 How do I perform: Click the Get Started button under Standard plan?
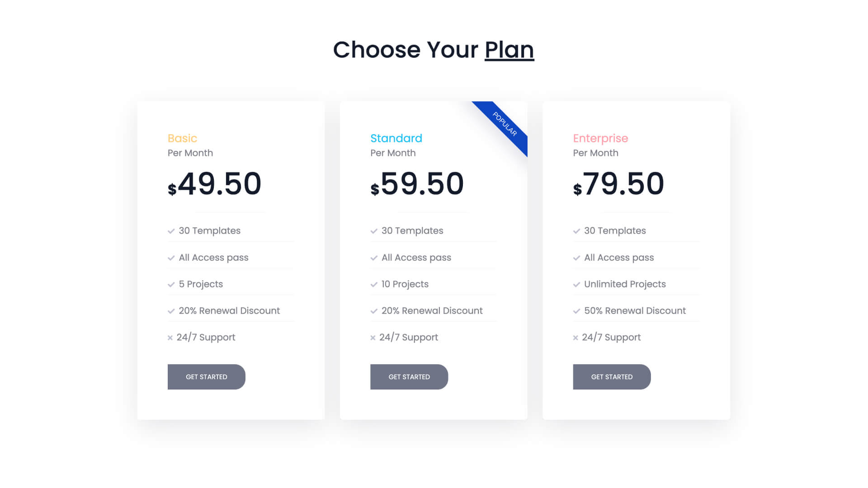(409, 377)
